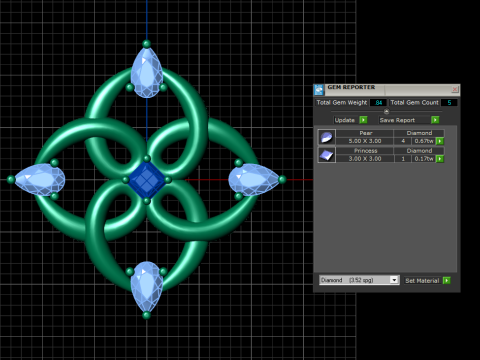Click the 'Total Gem Weight' label
This screenshot has height=360, width=480.
click(342, 103)
